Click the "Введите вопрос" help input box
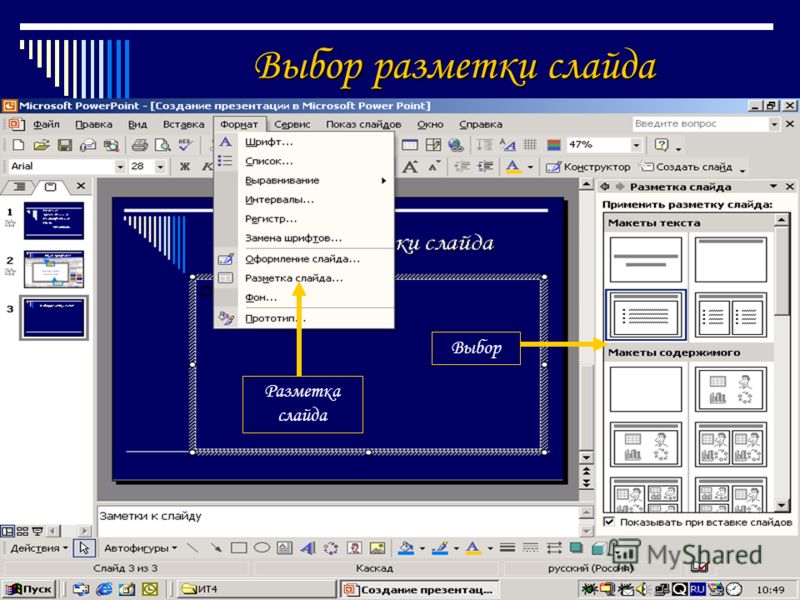 click(701, 124)
